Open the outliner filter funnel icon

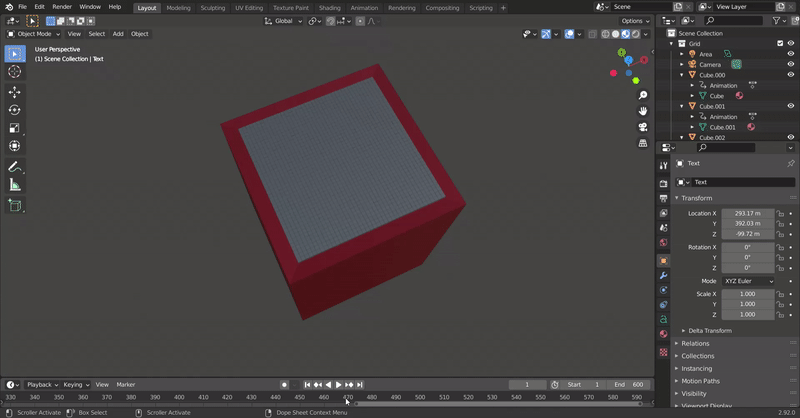[779, 20]
